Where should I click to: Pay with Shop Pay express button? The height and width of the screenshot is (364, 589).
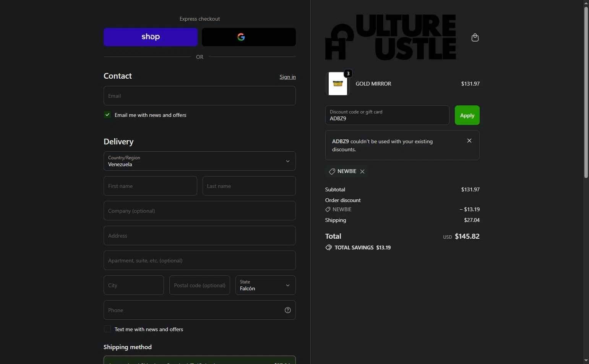pos(151,37)
